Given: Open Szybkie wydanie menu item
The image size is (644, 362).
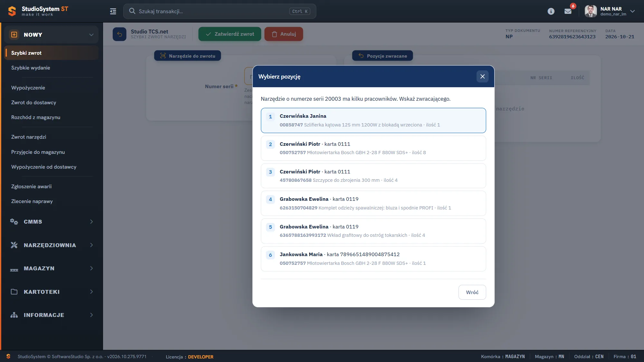Looking at the screenshot, I should 52,68.
